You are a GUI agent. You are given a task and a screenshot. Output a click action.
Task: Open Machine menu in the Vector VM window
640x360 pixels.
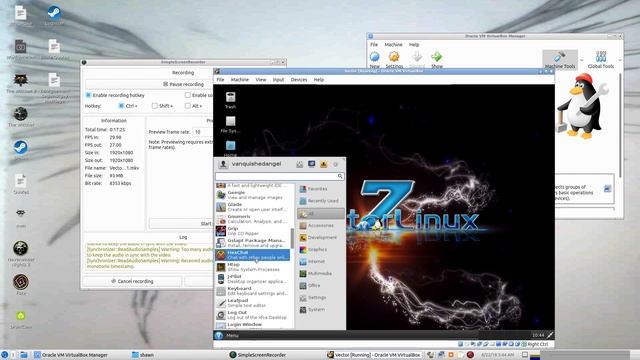coord(240,80)
